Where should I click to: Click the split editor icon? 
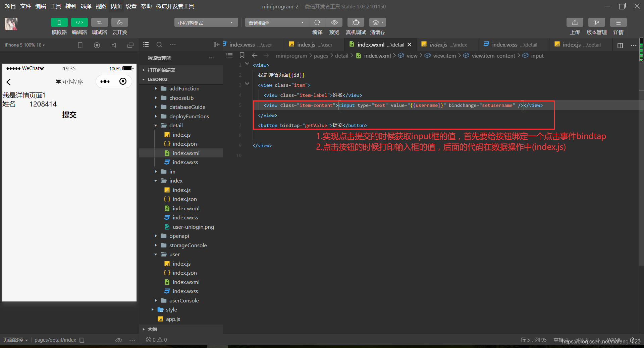tap(620, 45)
